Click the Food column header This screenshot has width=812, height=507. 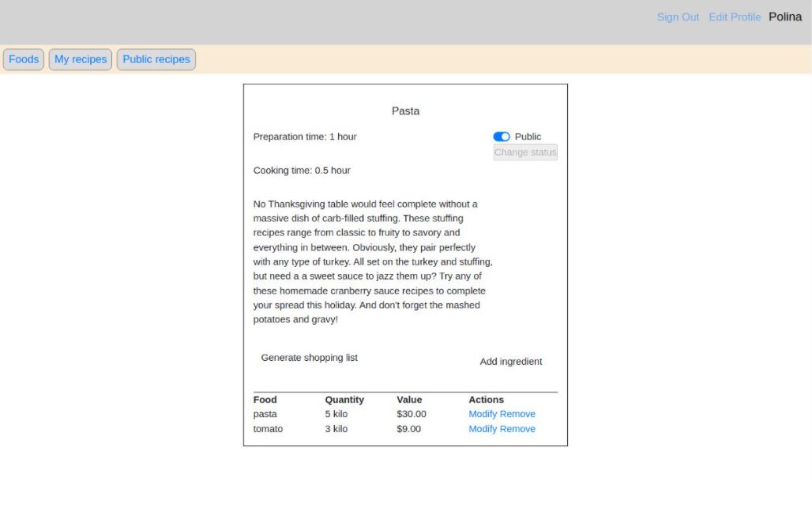(264, 399)
